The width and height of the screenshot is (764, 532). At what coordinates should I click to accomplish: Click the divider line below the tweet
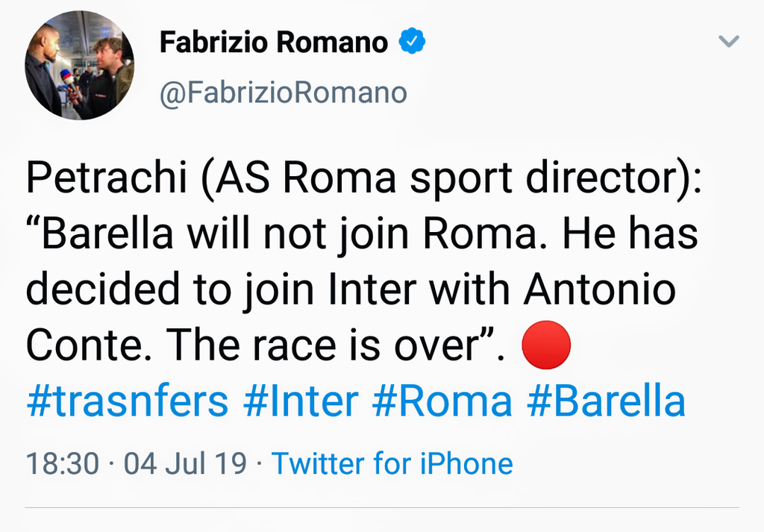click(382, 507)
